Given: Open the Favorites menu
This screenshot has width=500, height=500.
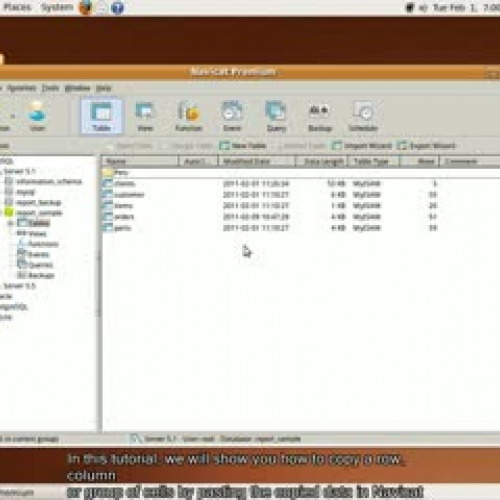Looking at the screenshot, I should pyautogui.click(x=21, y=88).
